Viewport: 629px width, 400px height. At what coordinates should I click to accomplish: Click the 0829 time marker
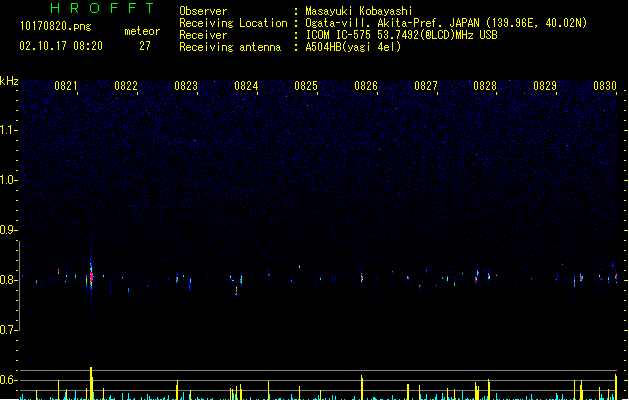coord(545,86)
